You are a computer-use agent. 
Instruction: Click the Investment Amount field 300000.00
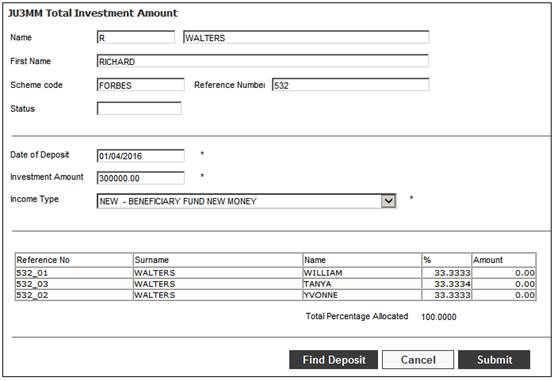click(x=141, y=178)
